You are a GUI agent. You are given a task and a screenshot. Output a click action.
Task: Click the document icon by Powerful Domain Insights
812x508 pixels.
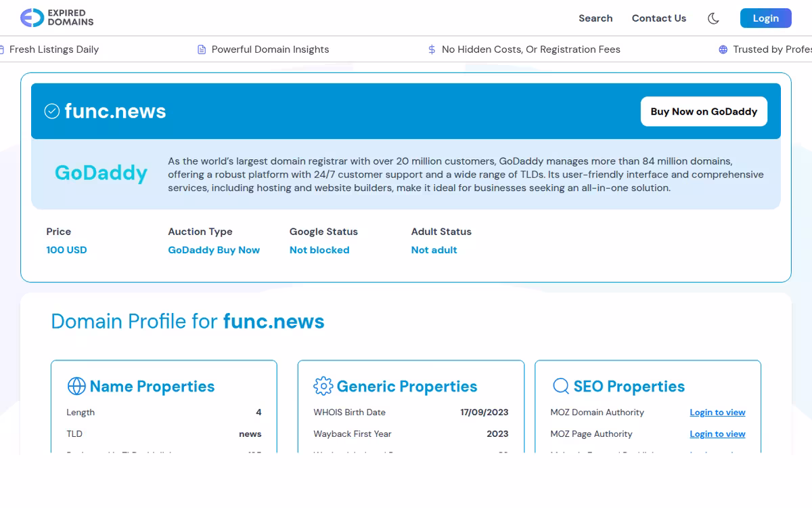click(x=202, y=49)
